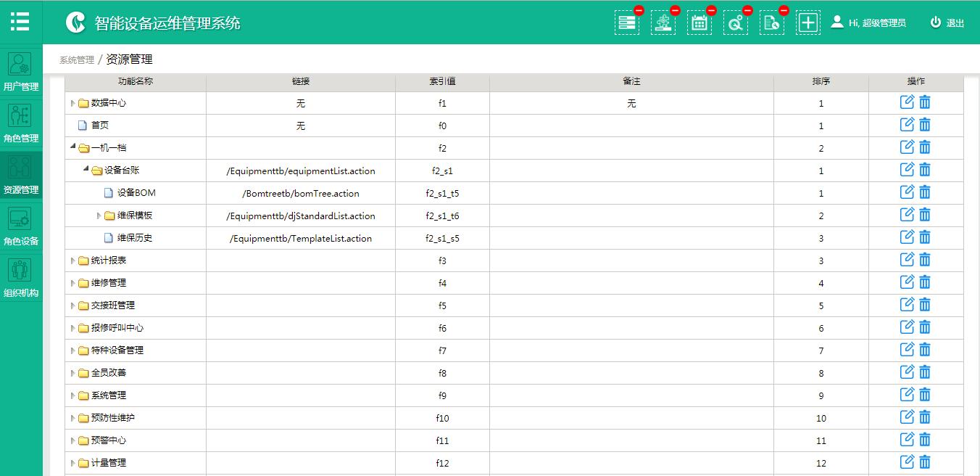980x476 pixels.
Task: Delete the 数据中心 row
Action: pos(925,102)
